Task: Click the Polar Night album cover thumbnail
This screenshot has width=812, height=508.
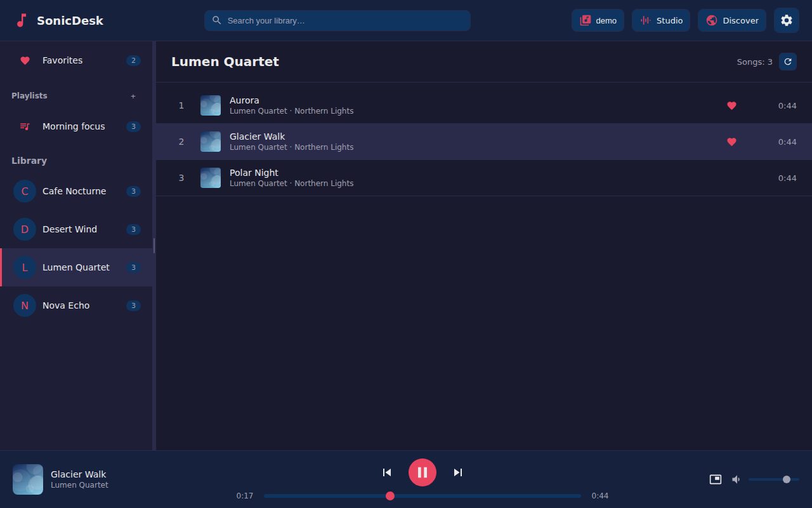Action: 211,178
